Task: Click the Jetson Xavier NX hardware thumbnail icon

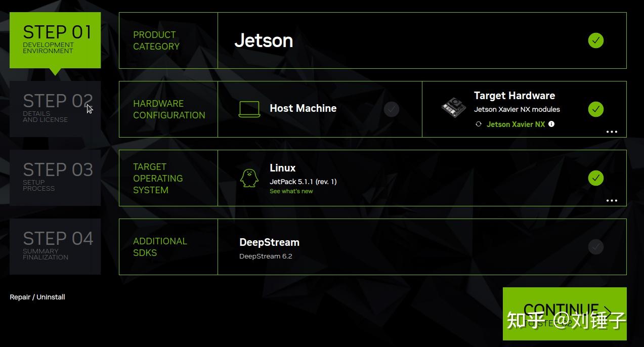Action: click(x=453, y=108)
